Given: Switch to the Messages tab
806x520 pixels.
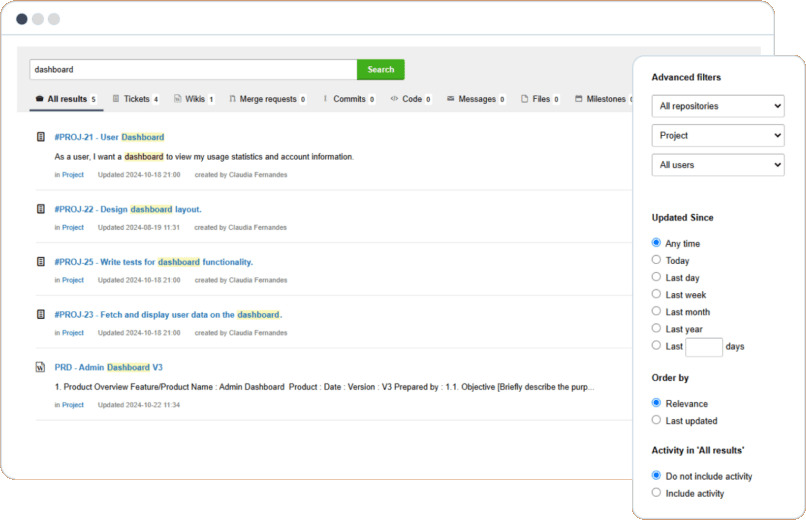Looking at the screenshot, I should click(x=477, y=99).
